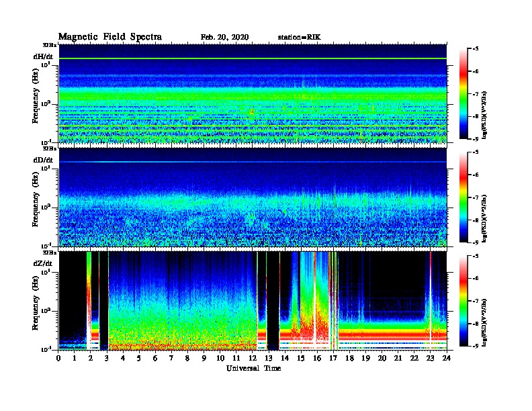Click hour "21" on Universal Time axis
This screenshot has width=532, height=411.
pyautogui.click(x=398, y=358)
